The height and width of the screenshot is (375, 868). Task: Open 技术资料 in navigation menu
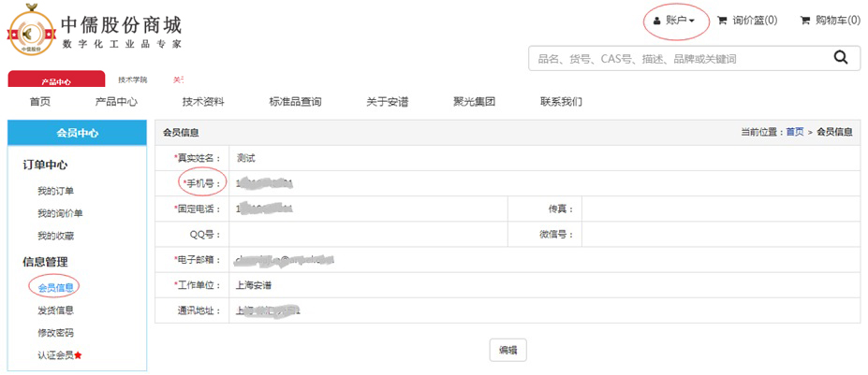click(x=203, y=102)
